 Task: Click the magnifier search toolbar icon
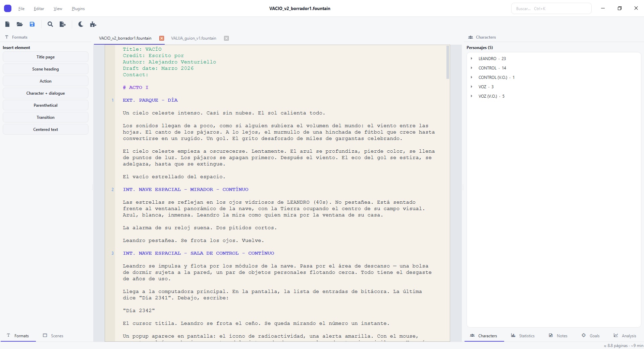tap(50, 24)
